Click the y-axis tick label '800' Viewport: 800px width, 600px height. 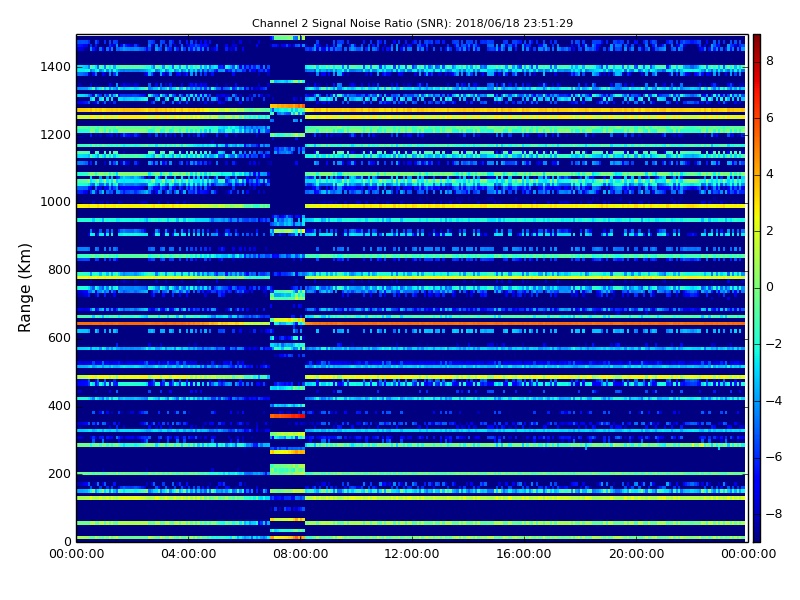click(x=59, y=270)
